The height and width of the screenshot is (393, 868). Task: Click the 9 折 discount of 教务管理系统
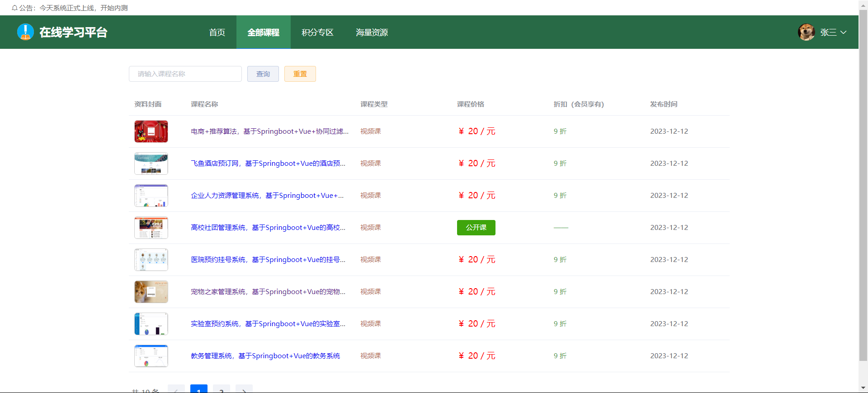560,356
